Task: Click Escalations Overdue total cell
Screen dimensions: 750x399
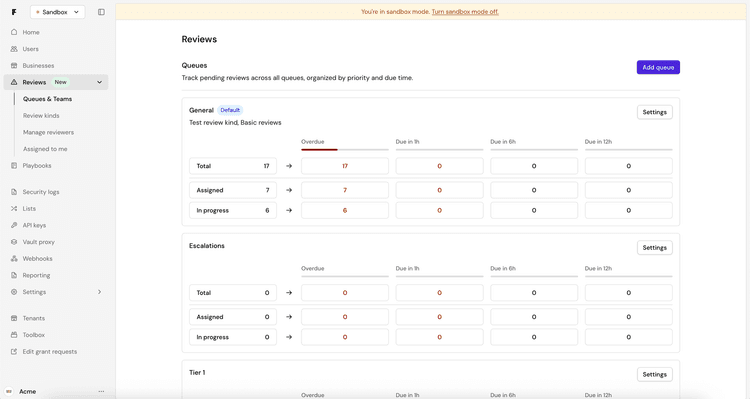Action: click(345, 293)
